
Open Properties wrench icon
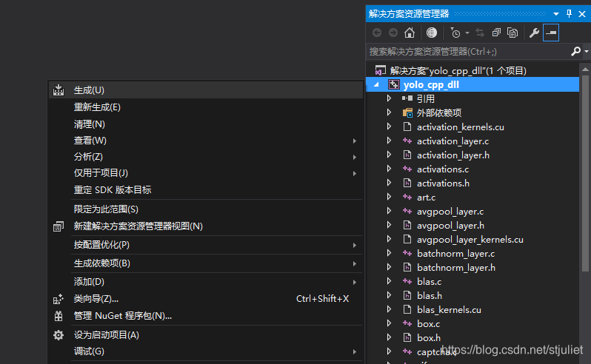[534, 33]
